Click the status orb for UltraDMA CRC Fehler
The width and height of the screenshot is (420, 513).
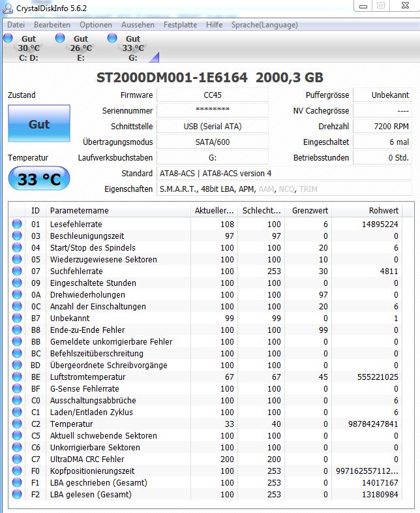tap(17, 459)
